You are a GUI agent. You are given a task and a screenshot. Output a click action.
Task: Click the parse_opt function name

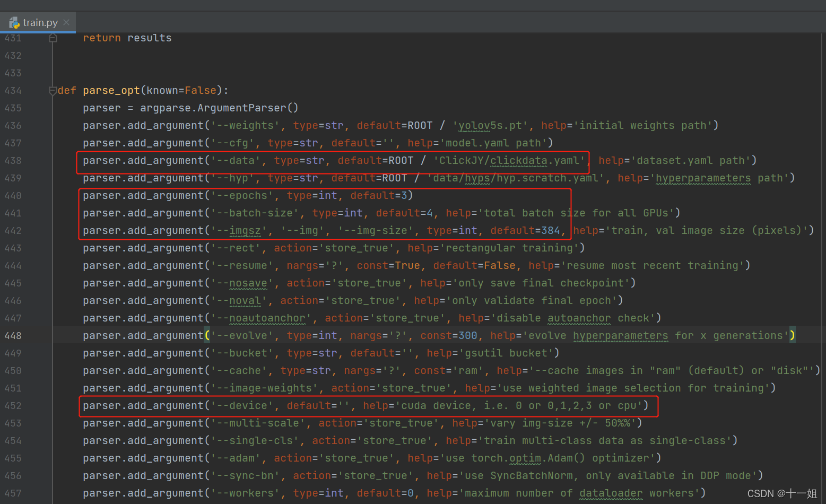[111, 91]
